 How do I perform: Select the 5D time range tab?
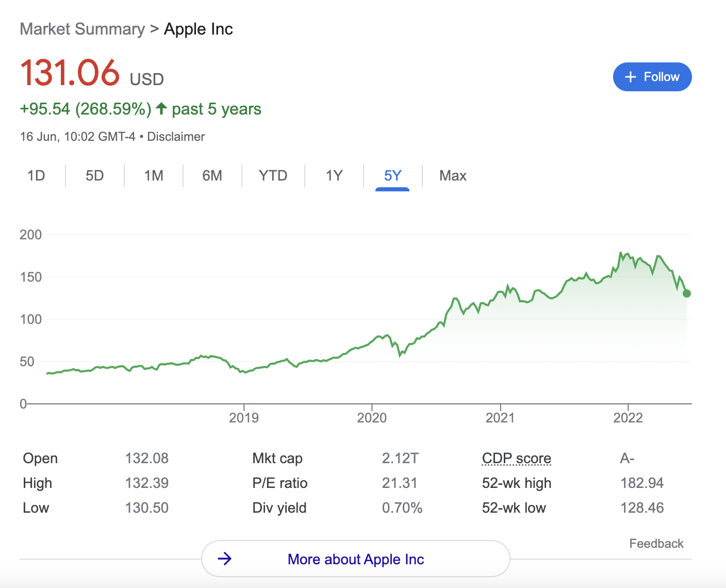point(95,176)
